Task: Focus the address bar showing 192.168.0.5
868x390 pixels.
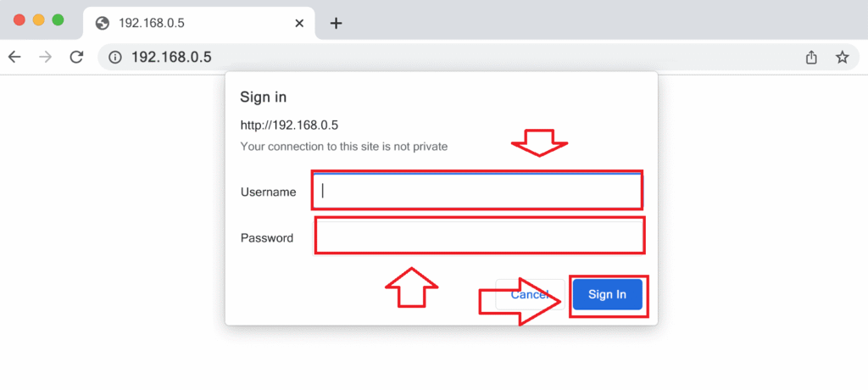Action: (x=424, y=57)
